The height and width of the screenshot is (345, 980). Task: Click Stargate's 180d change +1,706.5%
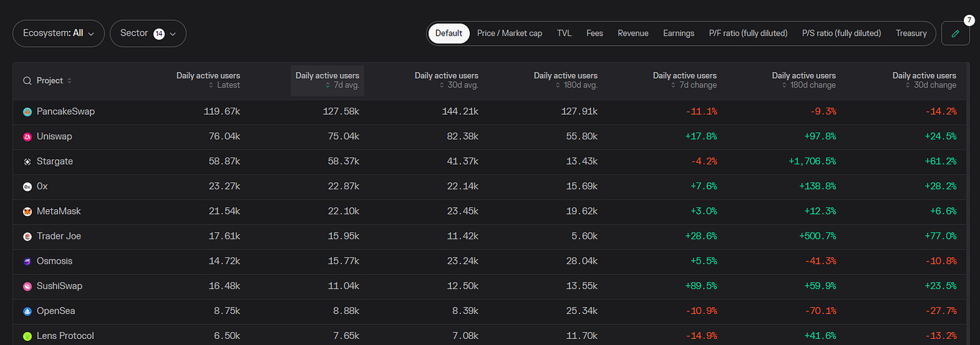(x=812, y=161)
